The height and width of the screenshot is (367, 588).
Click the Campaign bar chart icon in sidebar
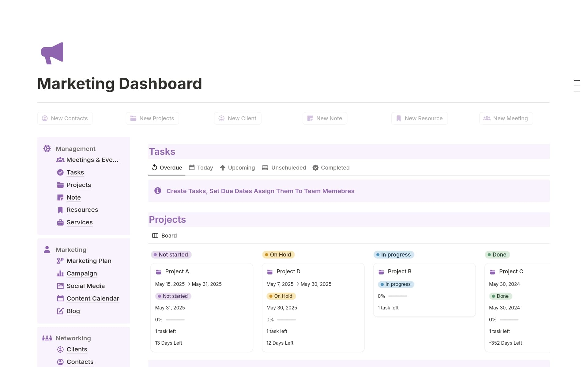pyautogui.click(x=60, y=273)
